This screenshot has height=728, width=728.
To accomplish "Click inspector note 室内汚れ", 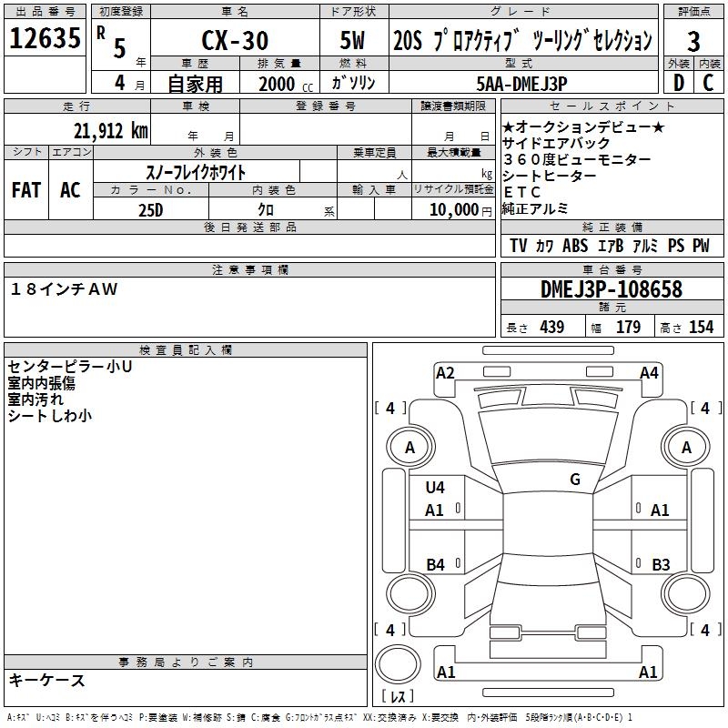I will pos(35,399).
